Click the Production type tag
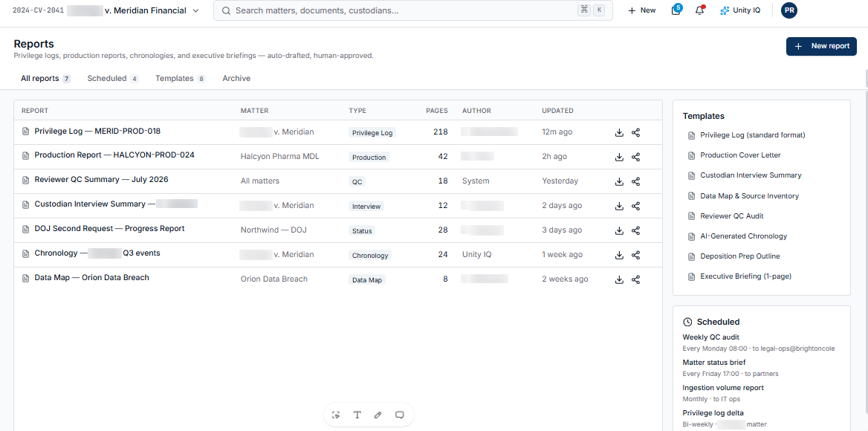The width and height of the screenshot is (868, 431). 369,157
